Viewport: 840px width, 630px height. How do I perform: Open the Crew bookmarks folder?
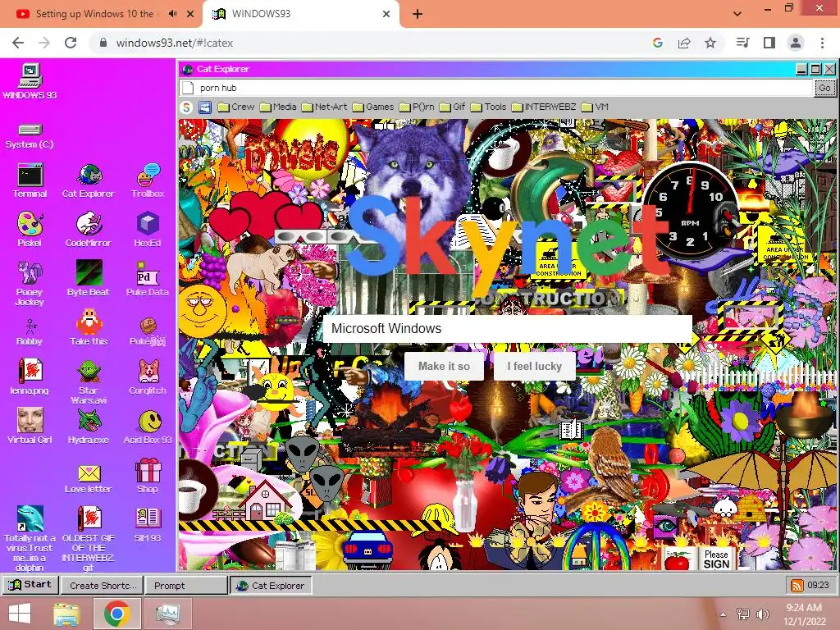235,107
